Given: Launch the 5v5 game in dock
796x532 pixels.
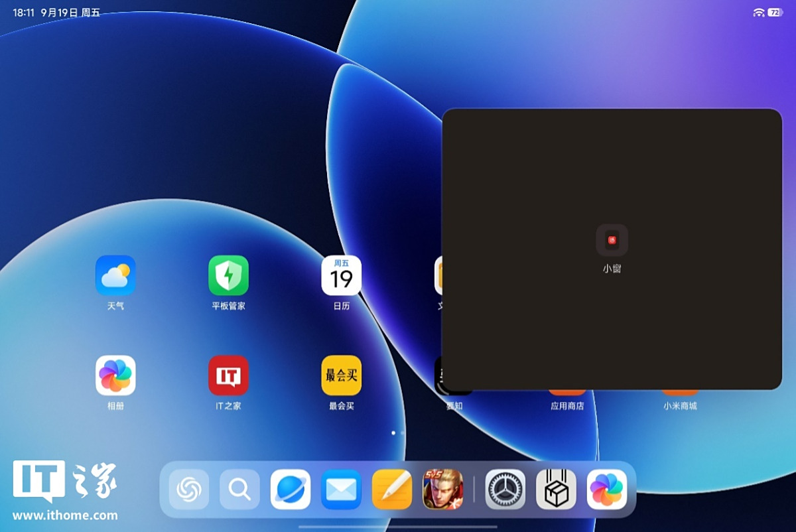Looking at the screenshot, I should tap(442, 490).
